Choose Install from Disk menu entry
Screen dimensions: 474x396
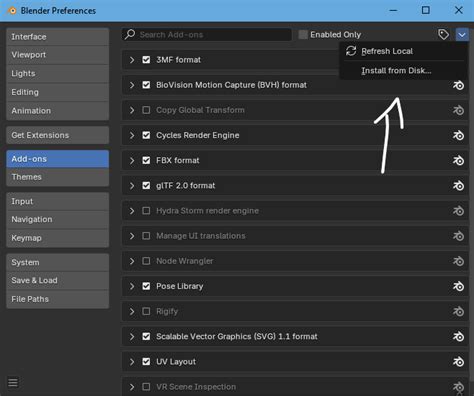403,70
